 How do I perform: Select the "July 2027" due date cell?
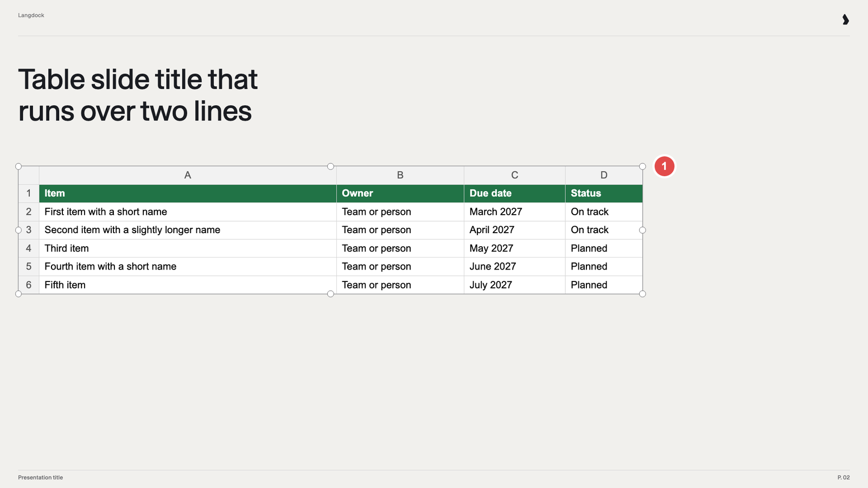tap(515, 285)
